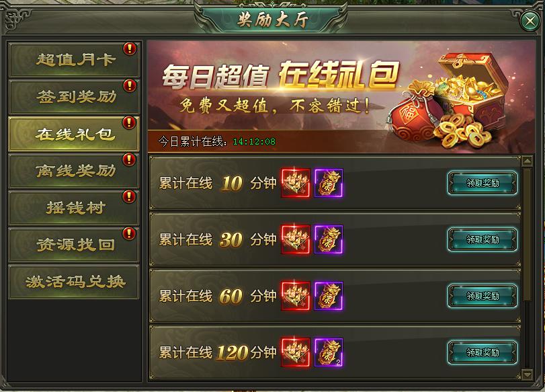Select the red gold-ingot icon in 30分钟 row

click(296, 239)
